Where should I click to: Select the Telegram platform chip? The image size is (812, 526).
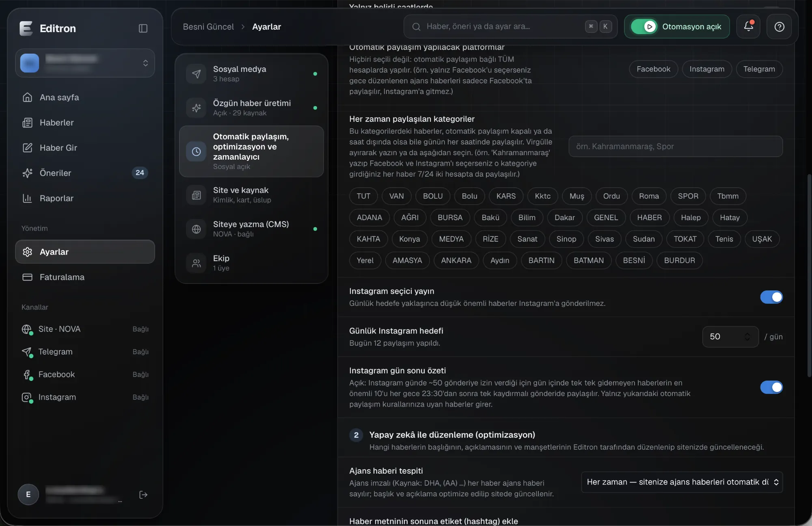click(759, 69)
